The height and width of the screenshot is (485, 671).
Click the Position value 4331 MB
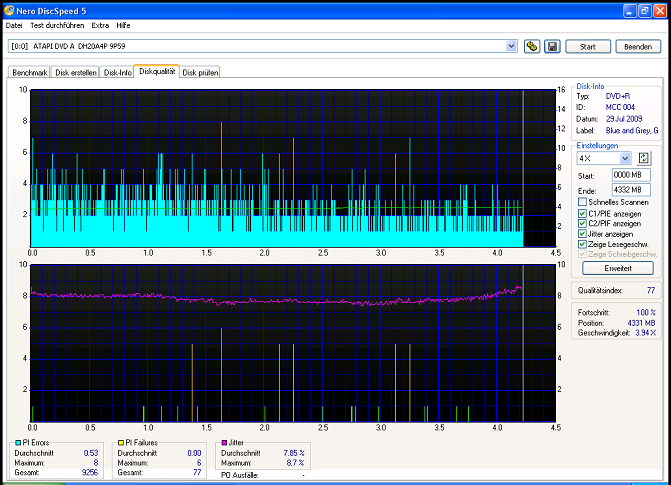[641, 323]
